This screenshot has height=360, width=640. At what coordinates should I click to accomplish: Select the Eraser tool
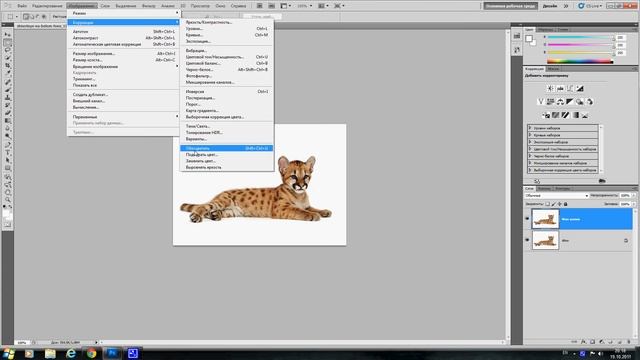(7, 113)
